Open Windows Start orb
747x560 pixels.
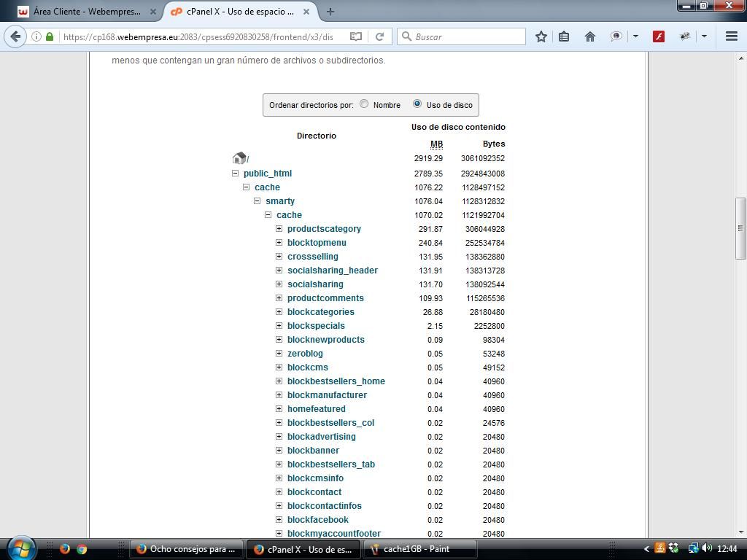coord(21,548)
